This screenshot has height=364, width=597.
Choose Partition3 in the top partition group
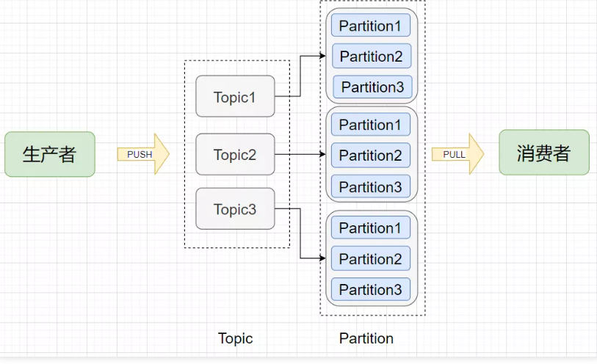point(372,87)
